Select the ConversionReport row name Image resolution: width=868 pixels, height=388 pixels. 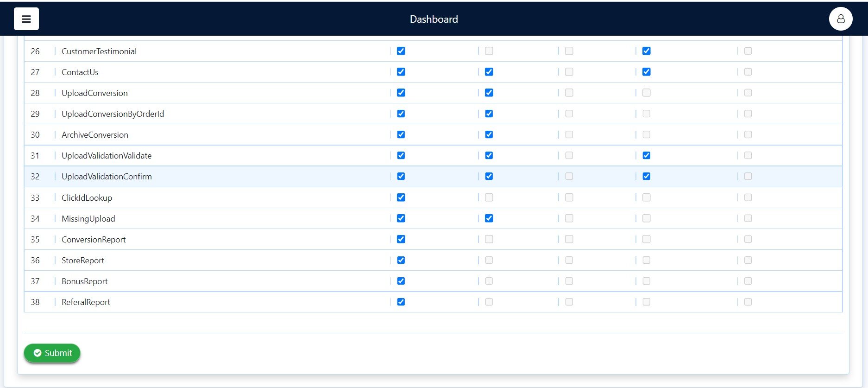[94, 240]
